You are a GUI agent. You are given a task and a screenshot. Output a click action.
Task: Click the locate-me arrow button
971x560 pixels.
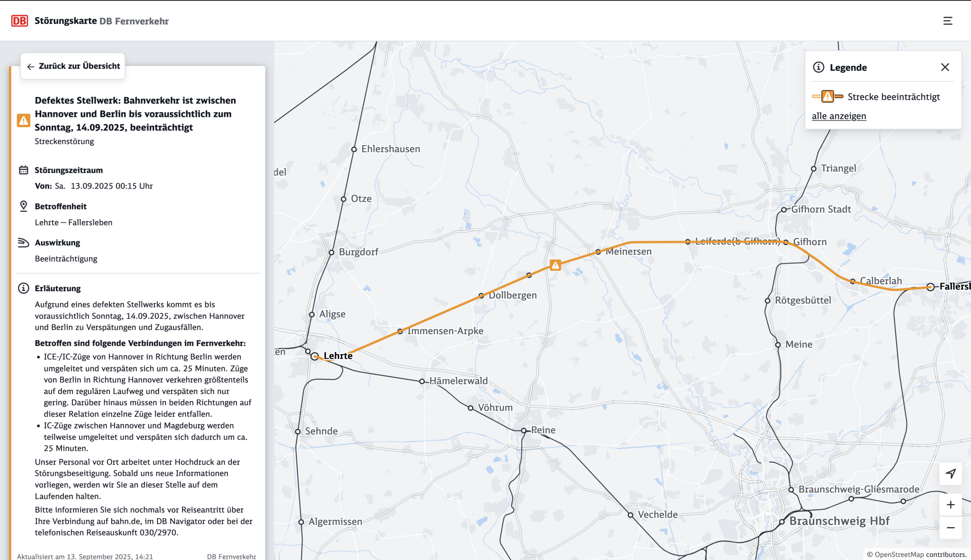[x=950, y=474]
